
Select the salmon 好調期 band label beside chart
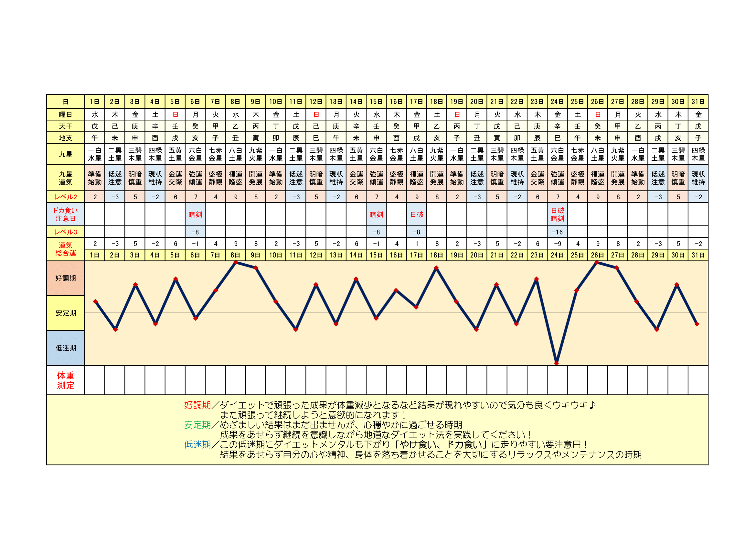66,278
